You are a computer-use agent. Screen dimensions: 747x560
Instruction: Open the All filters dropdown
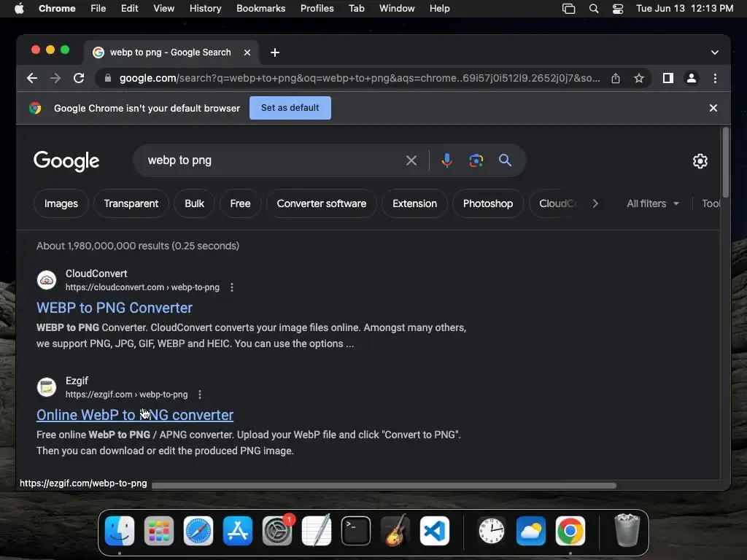653,204
